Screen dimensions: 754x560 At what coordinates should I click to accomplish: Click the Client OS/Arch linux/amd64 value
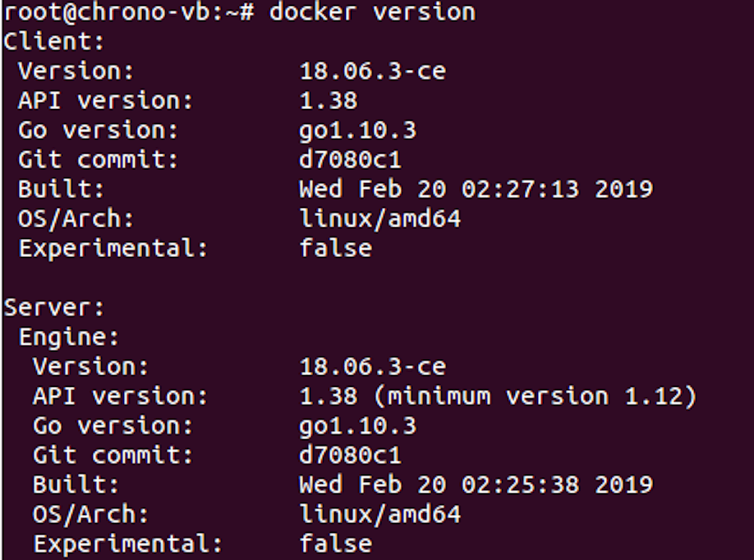coord(380,219)
